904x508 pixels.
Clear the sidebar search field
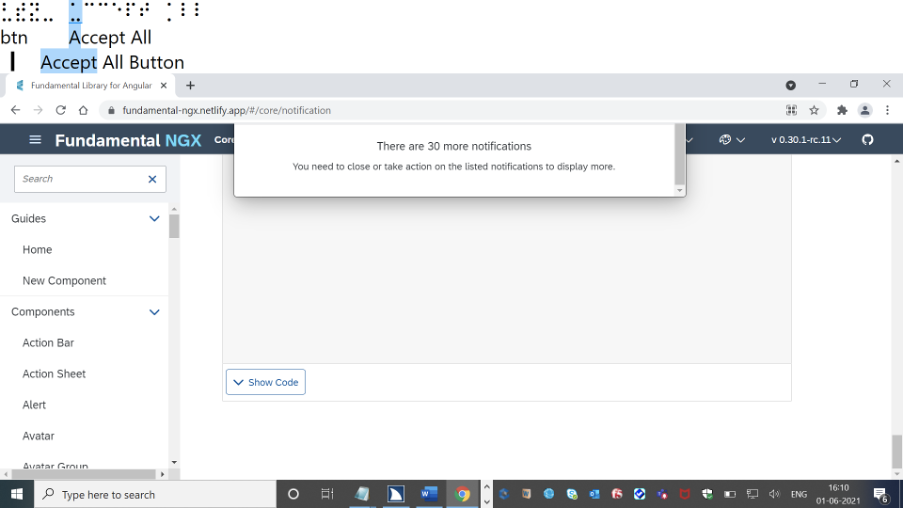click(152, 179)
